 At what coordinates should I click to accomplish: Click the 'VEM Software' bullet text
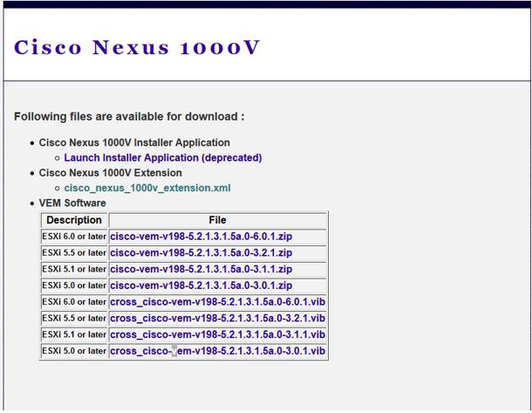tap(72, 203)
